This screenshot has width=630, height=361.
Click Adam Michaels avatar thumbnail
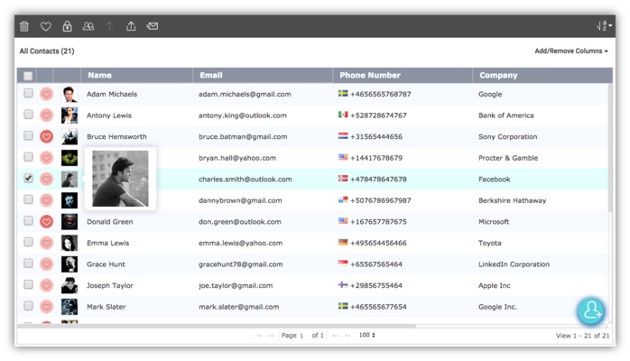(70, 94)
